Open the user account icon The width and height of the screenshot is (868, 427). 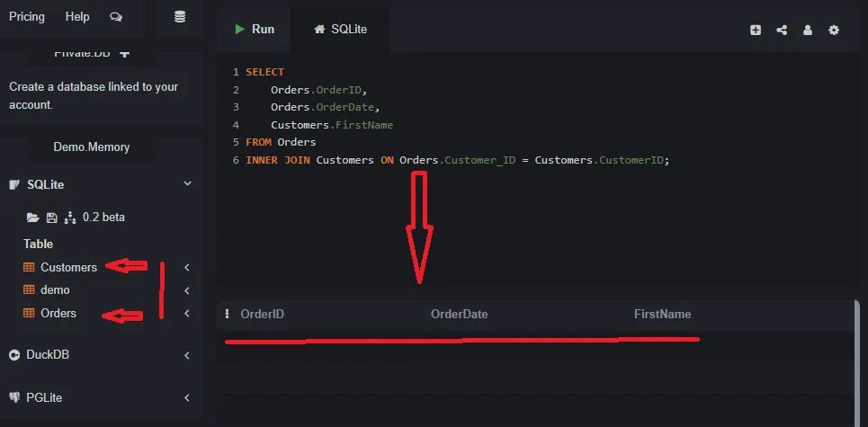(808, 30)
